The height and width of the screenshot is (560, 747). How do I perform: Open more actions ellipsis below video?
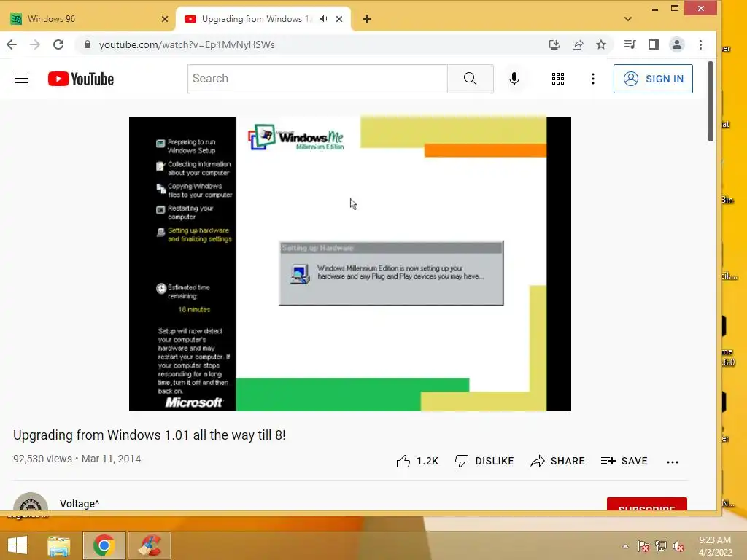click(x=672, y=462)
